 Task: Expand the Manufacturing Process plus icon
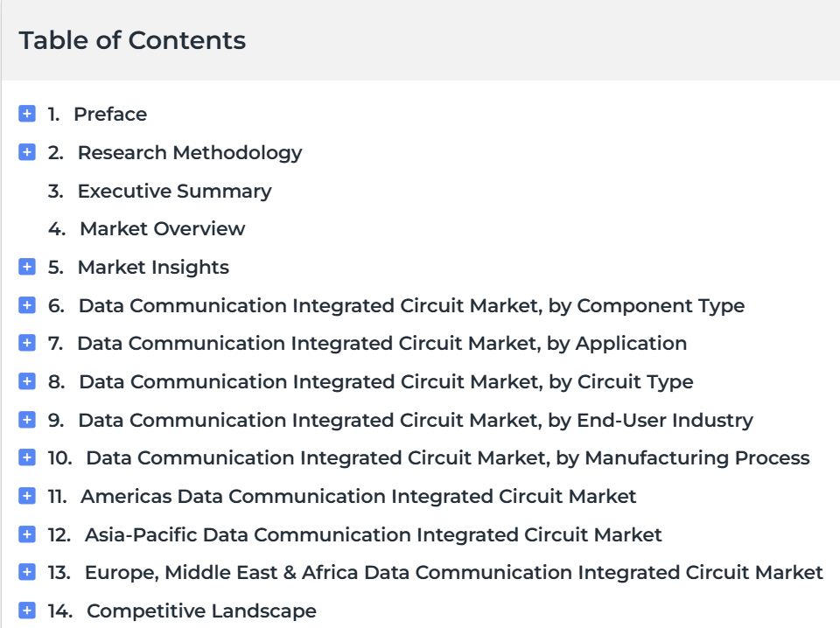tap(27, 457)
